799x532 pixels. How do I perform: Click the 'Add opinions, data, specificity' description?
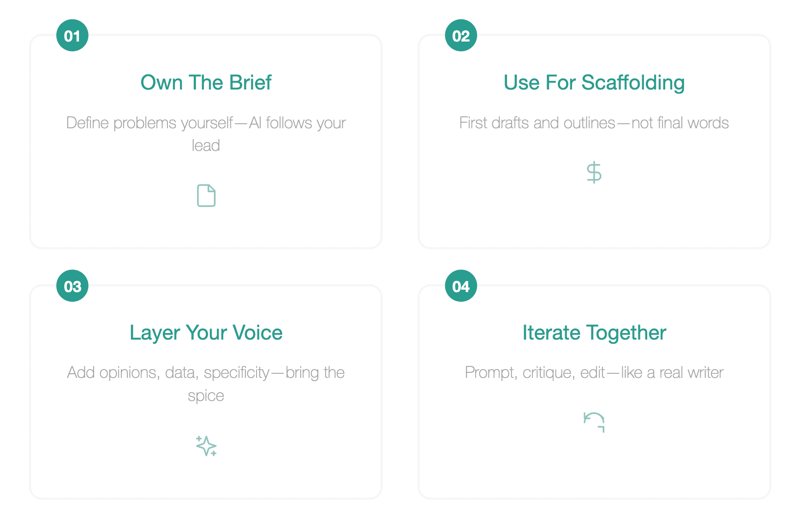pos(206,384)
